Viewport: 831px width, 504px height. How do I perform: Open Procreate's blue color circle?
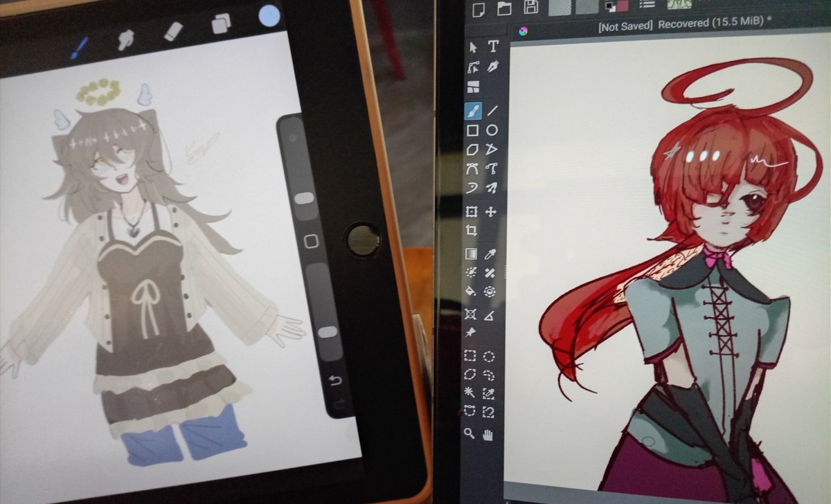(269, 16)
